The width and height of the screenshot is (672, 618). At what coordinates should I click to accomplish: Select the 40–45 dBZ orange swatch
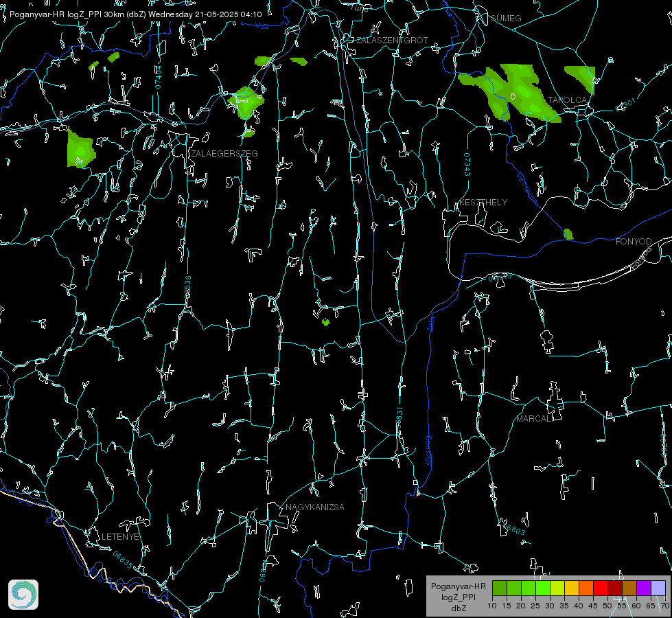pos(586,588)
